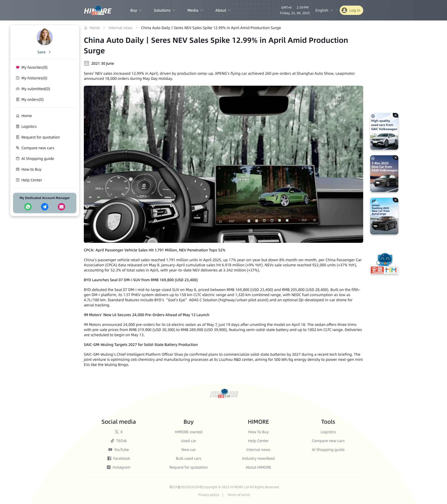447x504 pixels.
Task: Open X social media link in footer
Action: click(x=119, y=432)
